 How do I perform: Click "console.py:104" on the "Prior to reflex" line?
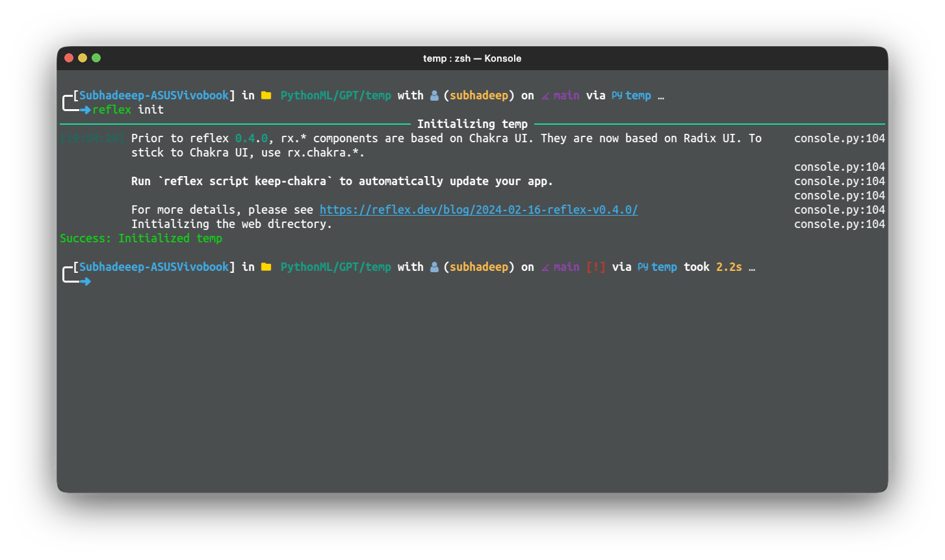pyautogui.click(x=840, y=138)
